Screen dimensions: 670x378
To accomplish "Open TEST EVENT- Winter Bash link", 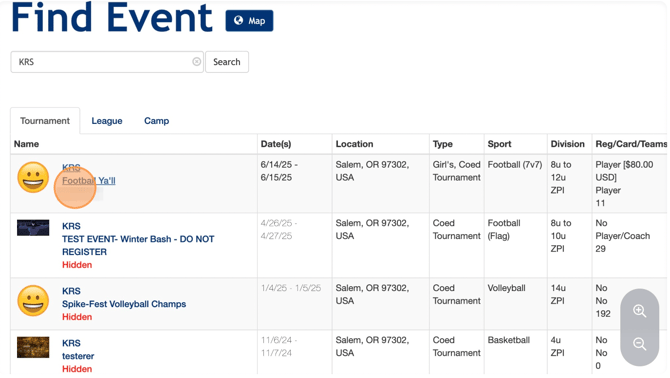I will coord(138,245).
